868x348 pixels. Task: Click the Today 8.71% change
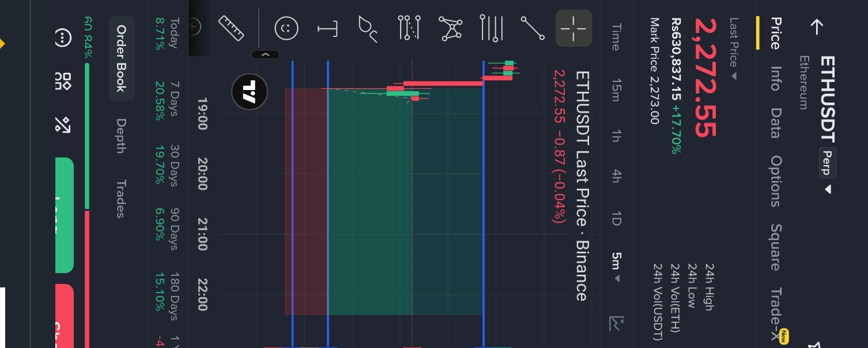pyautogui.click(x=167, y=33)
